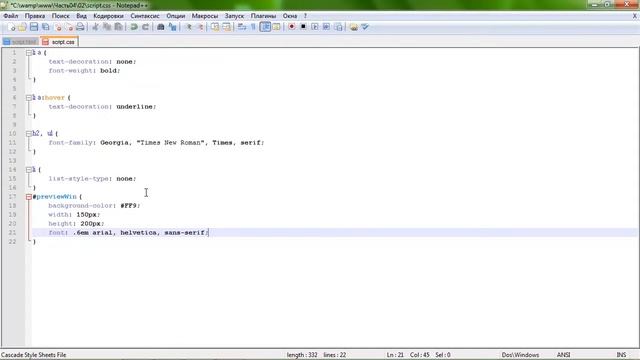Undo the last edit via the toolbar
Viewport: 640px width, 360px height.
point(133,27)
